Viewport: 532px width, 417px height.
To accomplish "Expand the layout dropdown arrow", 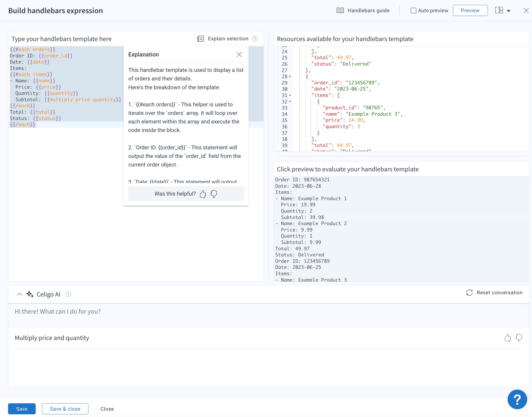I will click(509, 11).
